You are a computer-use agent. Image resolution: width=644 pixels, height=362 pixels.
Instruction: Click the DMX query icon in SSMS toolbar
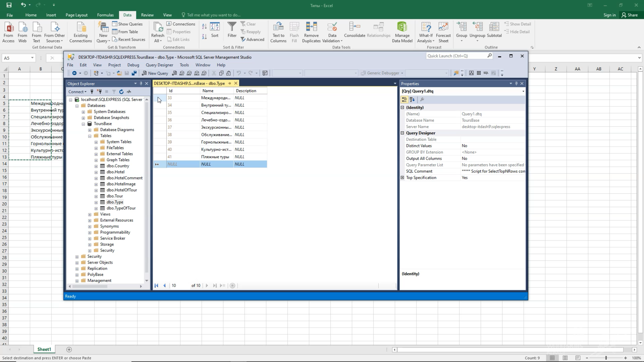pos(189,73)
